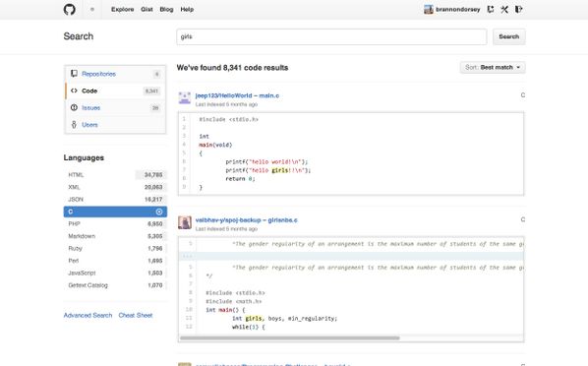Select the Code results tab

click(115, 91)
